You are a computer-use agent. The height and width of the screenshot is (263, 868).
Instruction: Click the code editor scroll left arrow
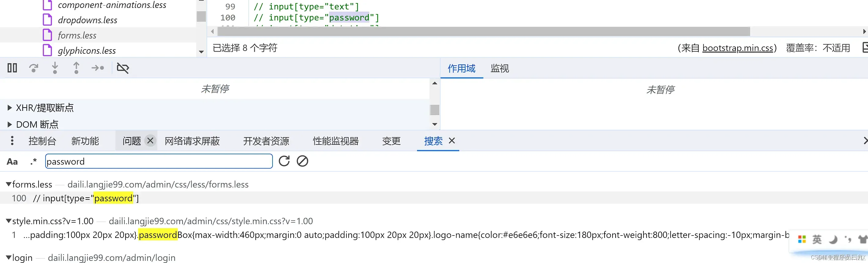[212, 32]
